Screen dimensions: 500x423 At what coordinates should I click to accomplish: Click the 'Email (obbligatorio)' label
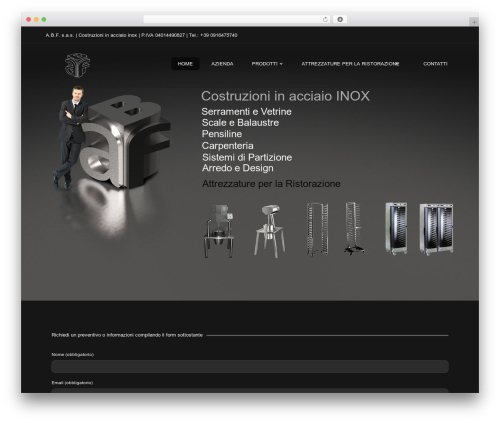(72, 383)
